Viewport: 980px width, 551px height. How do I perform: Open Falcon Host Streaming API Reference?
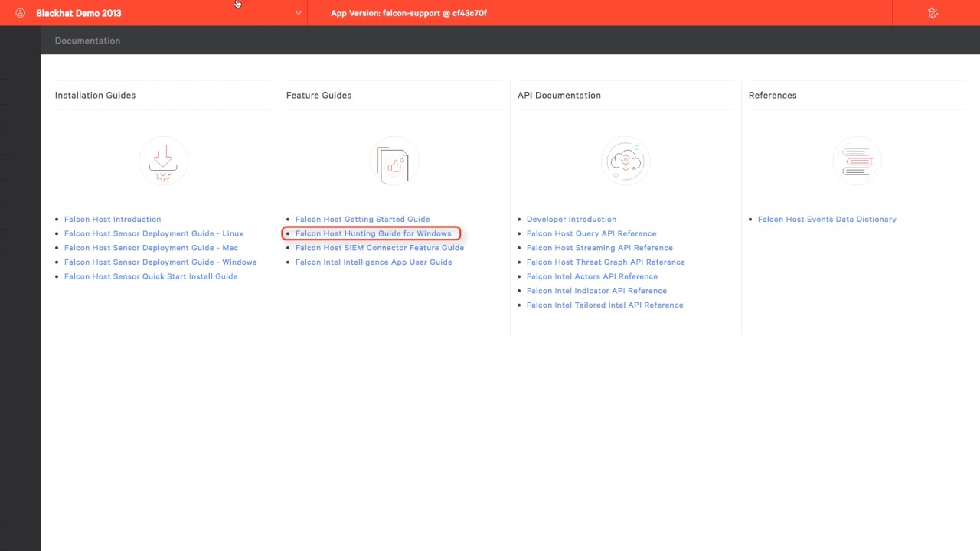pos(599,248)
